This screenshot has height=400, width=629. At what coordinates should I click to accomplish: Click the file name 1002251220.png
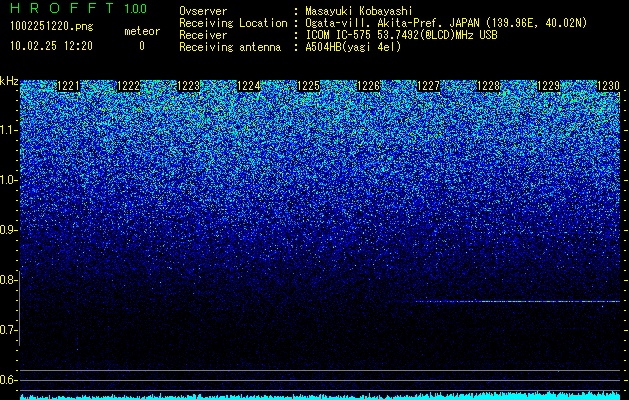coord(52,26)
